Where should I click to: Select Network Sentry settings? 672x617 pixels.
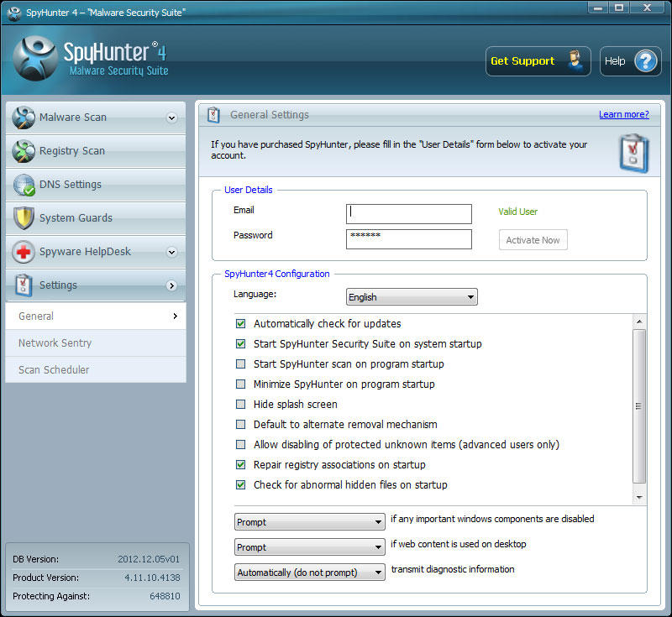[x=96, y=343]
